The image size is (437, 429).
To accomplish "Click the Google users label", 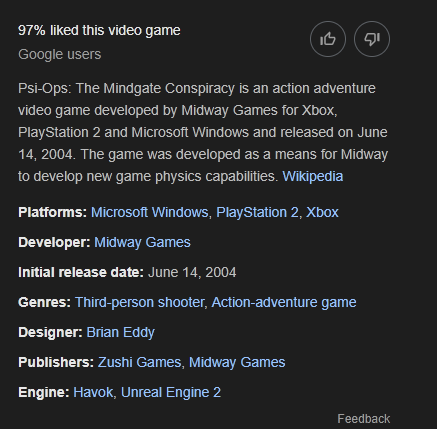I will click(60, 54).
